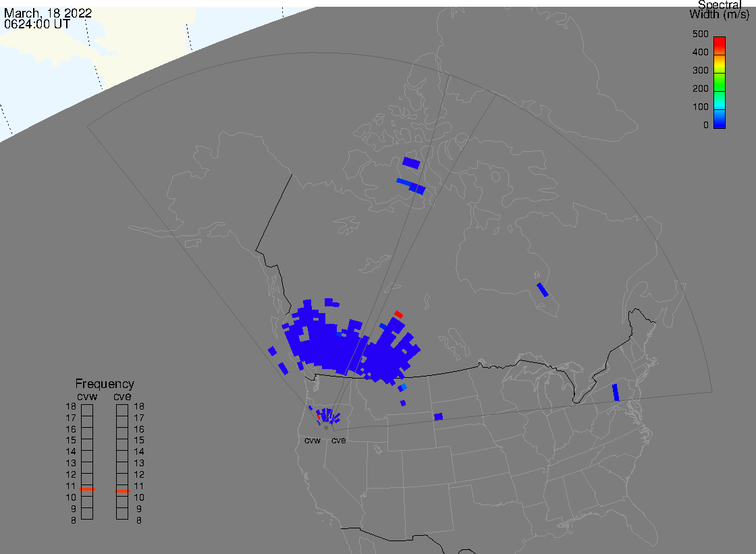
Task: Select the Spectral Width (m/s) legend title
Action: tap(719, 9)
